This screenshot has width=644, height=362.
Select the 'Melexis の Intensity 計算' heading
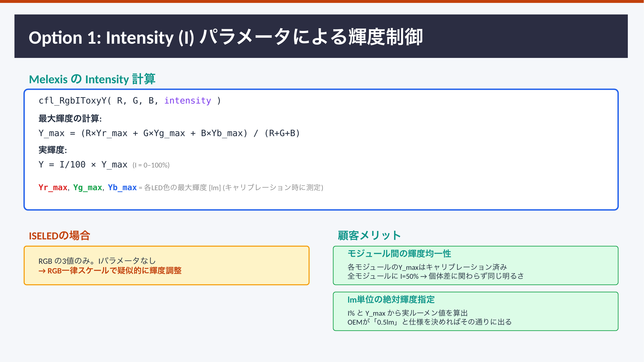coord(92,79)
